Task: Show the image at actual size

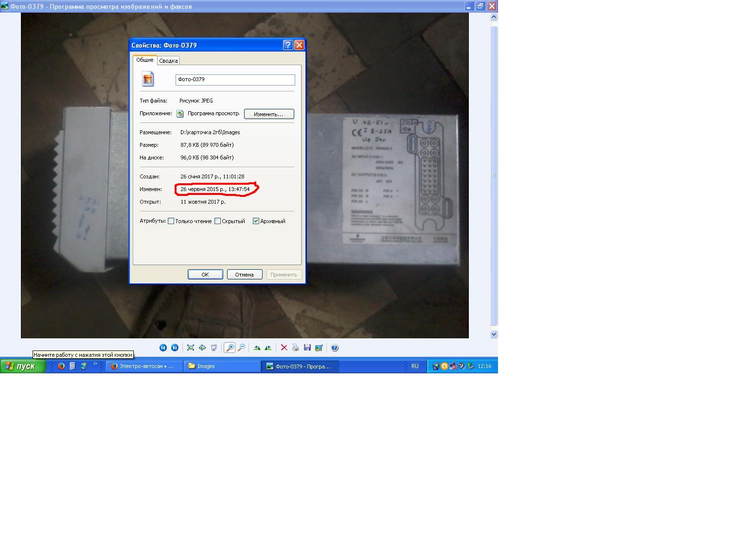Action: click(202, 348)
